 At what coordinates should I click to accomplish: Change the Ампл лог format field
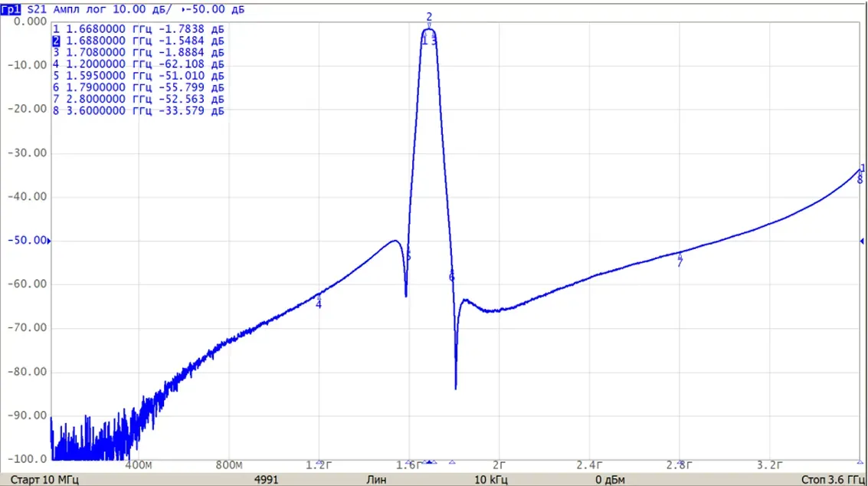80,9
